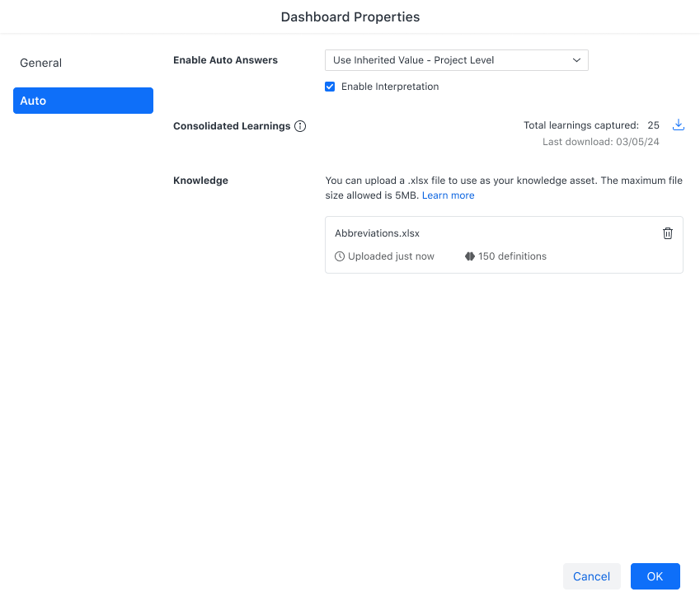700x606 pixels.
Task: Click the Enable Interpretation label text
Action: pyautogui.click(x=390, y=87)
